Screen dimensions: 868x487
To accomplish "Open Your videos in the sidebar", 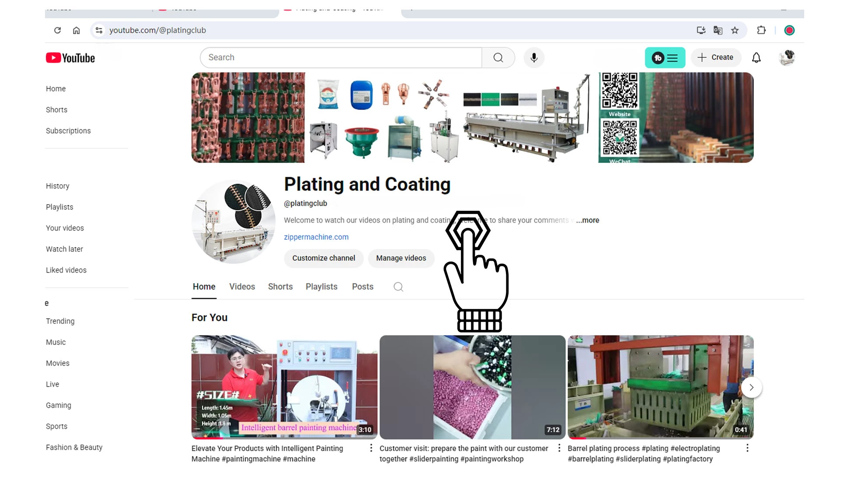I will point(65,228).
